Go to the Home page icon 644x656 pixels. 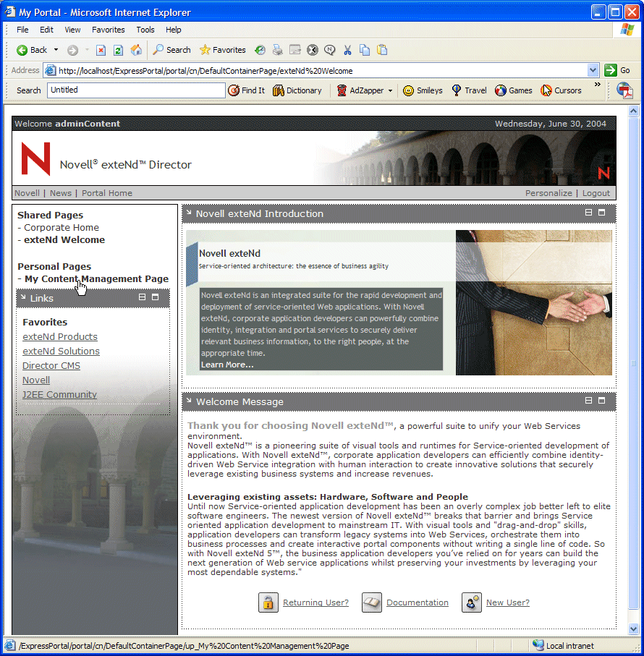[136, 50]
